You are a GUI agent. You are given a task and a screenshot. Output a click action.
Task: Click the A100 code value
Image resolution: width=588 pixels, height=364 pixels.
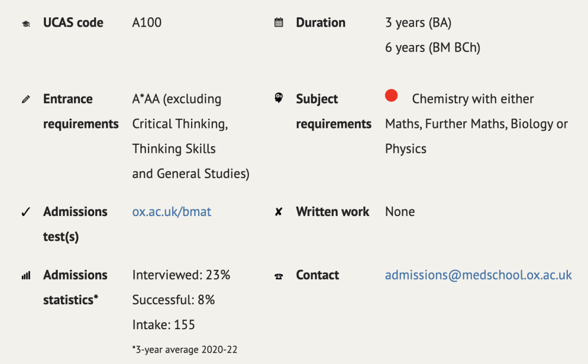point(146,22)
